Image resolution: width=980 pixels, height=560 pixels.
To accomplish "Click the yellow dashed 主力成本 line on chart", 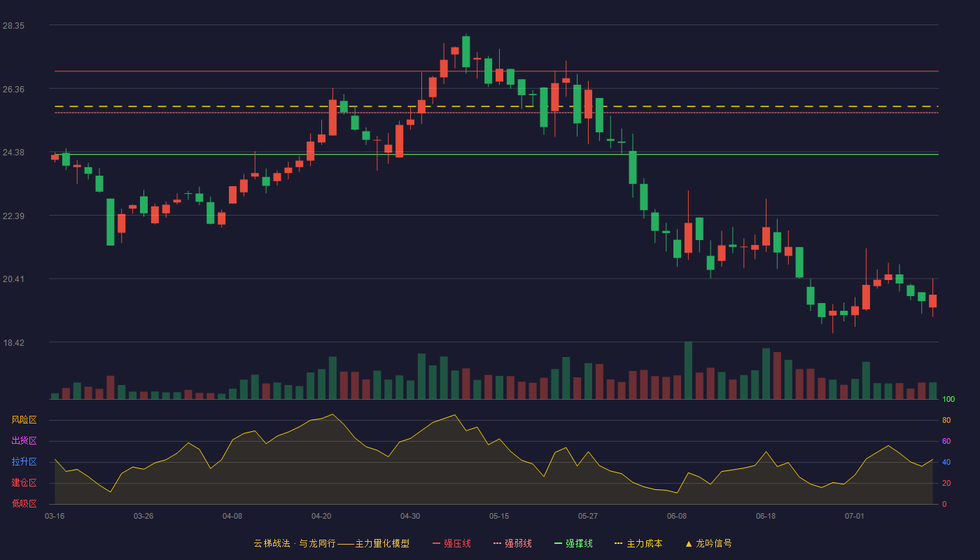I will [x=496, y=106].
